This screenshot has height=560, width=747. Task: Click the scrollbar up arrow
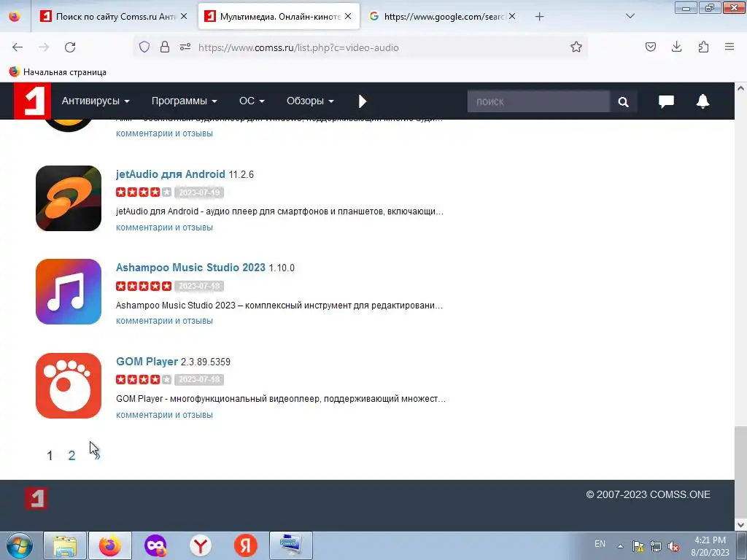pos(740,88)
